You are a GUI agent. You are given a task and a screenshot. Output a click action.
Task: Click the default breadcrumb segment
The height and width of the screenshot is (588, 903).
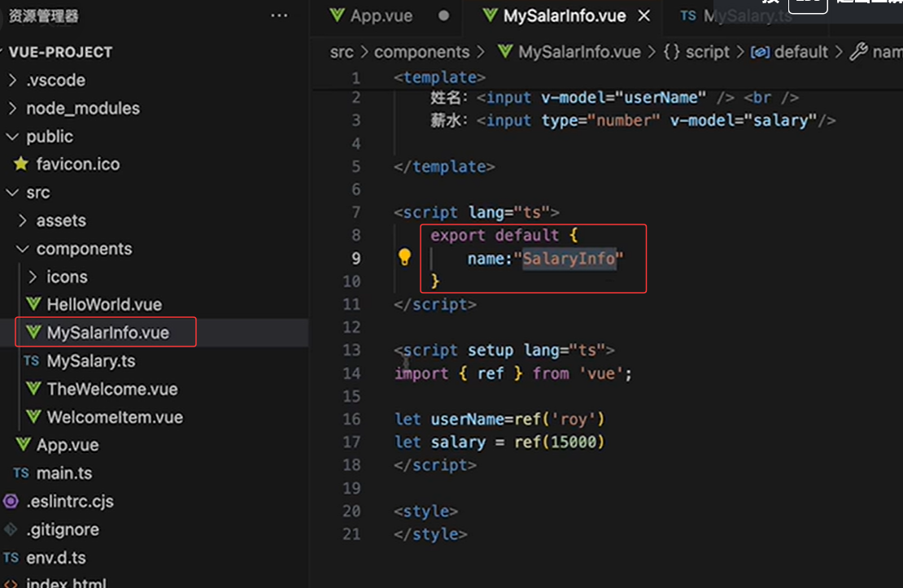coord(801,52)
